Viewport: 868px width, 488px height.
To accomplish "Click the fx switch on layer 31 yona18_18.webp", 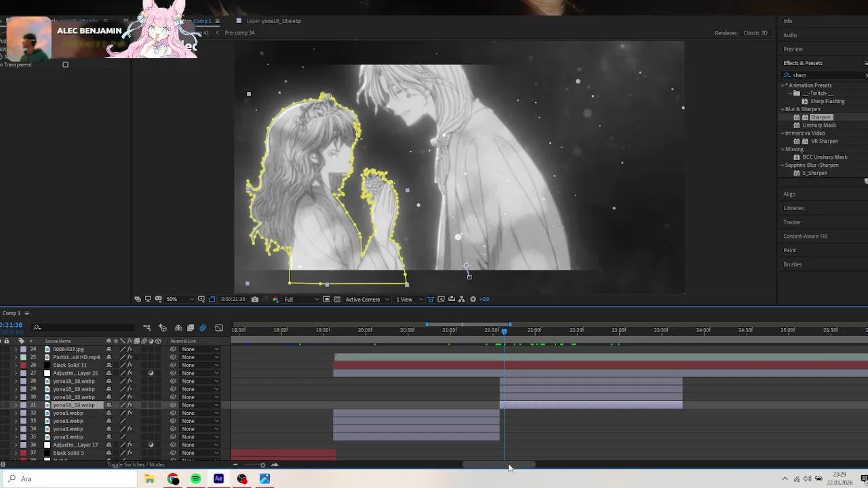I will [x=130, y=405].
